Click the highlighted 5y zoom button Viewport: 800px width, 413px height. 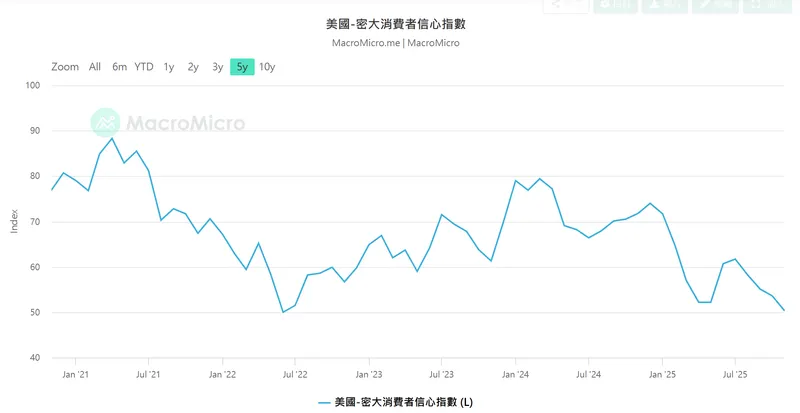(242, 67)
